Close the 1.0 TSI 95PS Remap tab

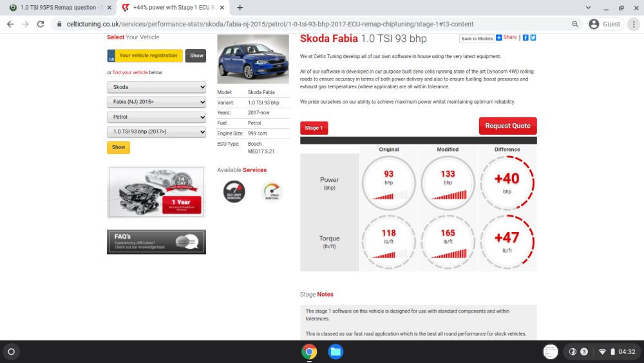(x=109, y=7)
